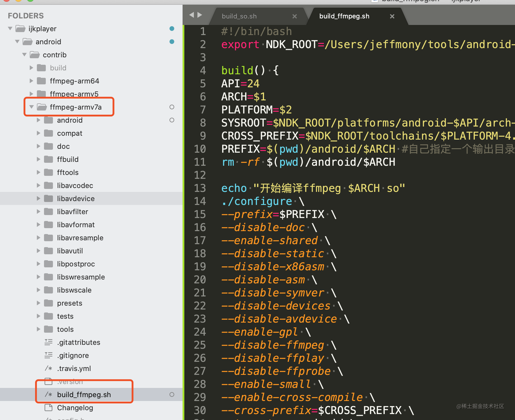This screenshot has height=420, width=515.
Task: Collapse the contrib folder
Action: [24, 55]
